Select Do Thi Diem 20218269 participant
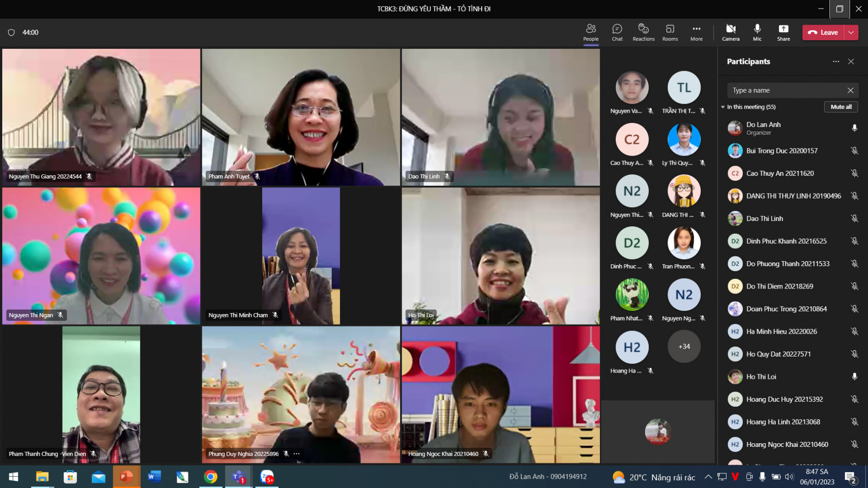This screenshot has height=488, width=868. [x=793, y=286]
